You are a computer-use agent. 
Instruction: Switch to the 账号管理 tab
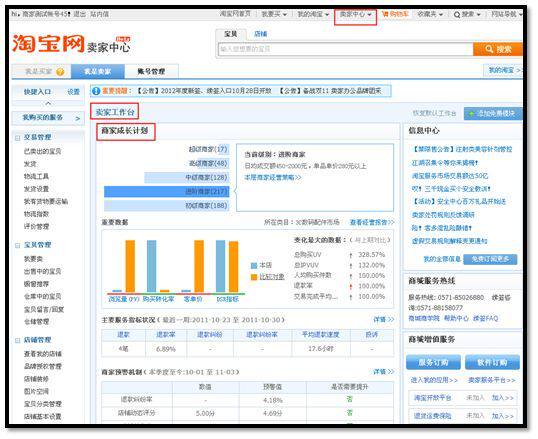151,71
